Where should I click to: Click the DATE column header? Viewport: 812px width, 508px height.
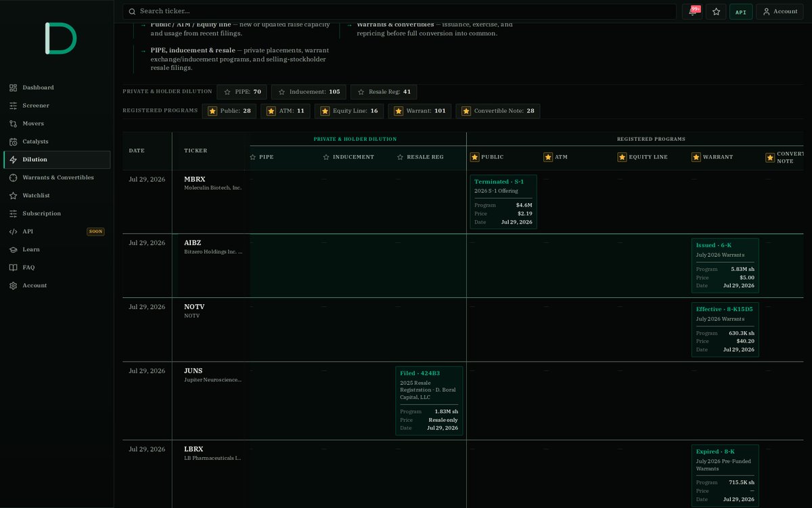[137, 150]
